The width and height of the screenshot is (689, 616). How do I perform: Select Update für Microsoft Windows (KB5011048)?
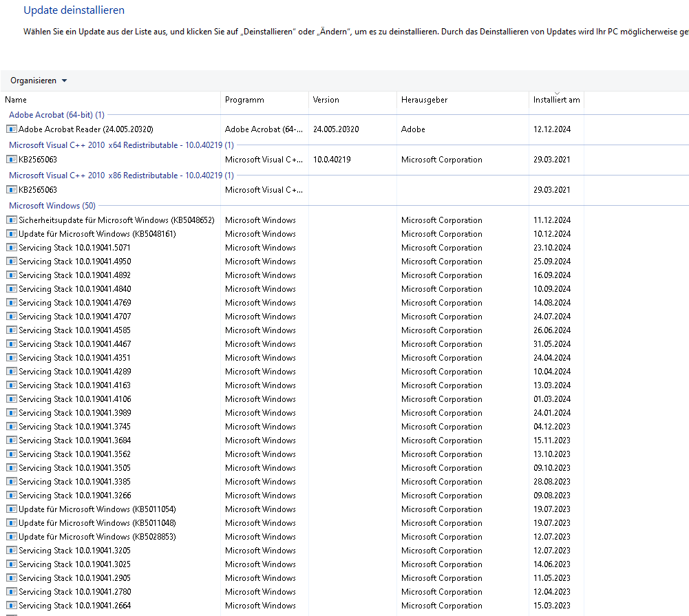click(x=97, y=523)
